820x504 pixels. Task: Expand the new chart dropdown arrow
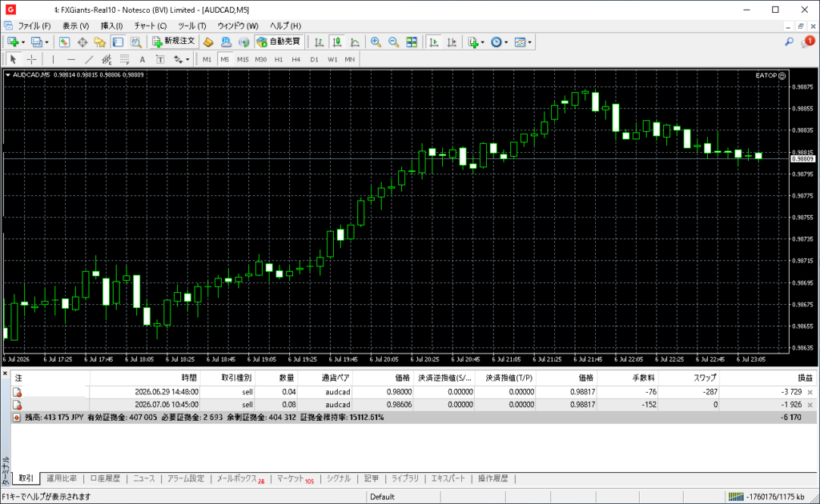coord(23,42)
